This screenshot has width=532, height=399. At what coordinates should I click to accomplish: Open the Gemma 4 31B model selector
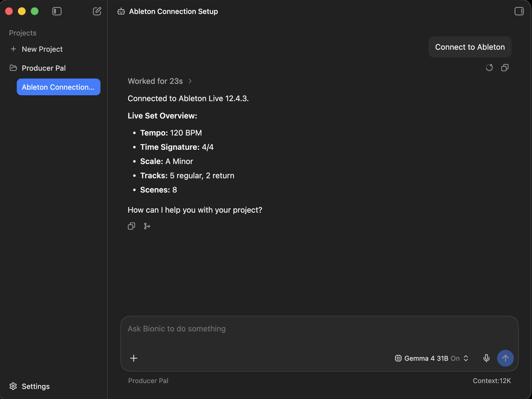click(x=432, y=358)
